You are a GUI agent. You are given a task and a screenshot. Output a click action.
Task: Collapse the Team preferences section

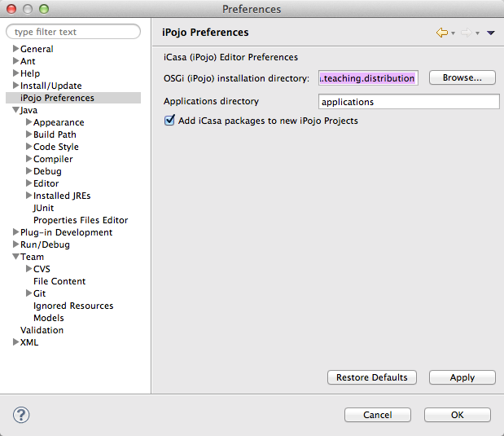[15, 257]
